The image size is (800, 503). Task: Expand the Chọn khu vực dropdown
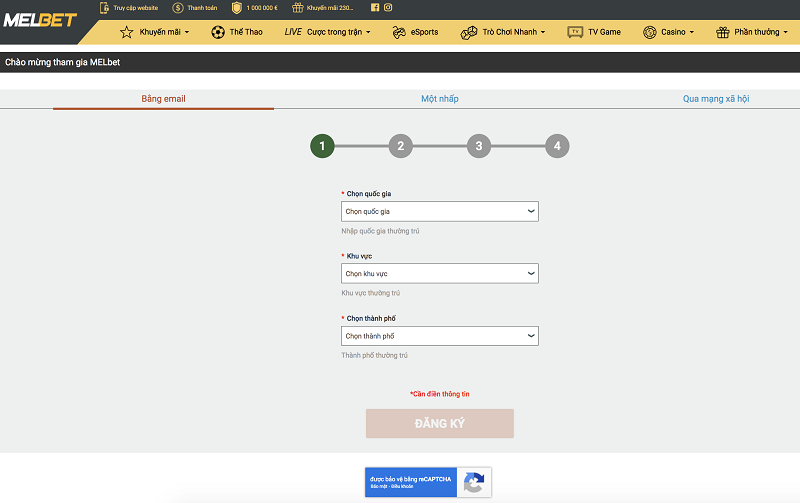440,273
